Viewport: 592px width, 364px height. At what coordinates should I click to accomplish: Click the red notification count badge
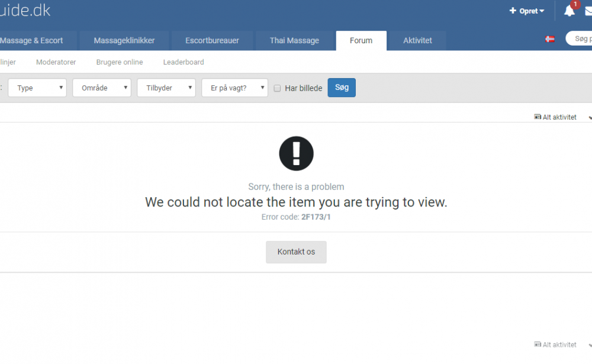pos(575,4)
